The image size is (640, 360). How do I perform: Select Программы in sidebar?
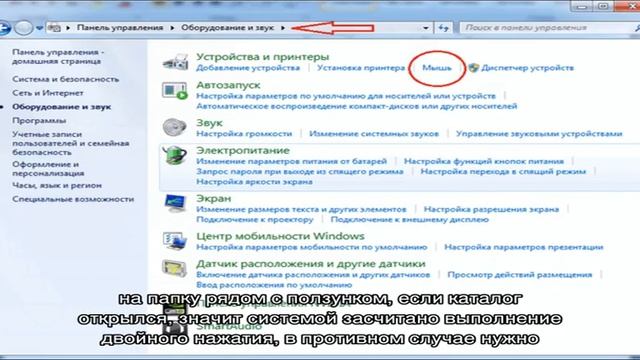[x=39, y=121]
